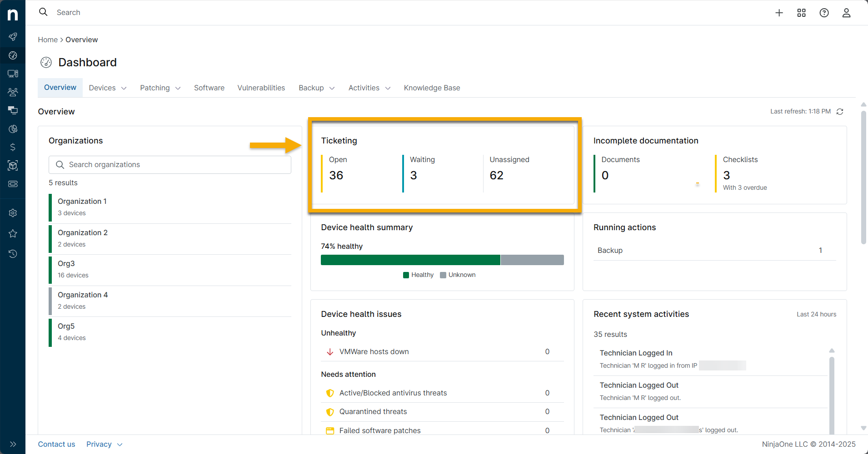The height and width of the screenshot is (454, 868).
Task: Open the dollar sign Finance sidebar icon
Action: tap(13, 147)
